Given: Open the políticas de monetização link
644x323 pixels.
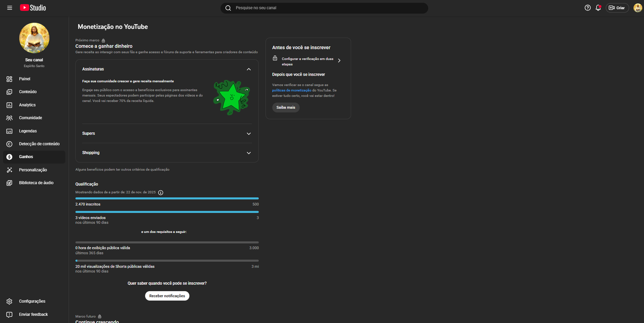Looking at the screenshot, I should [x=291, y=91].
